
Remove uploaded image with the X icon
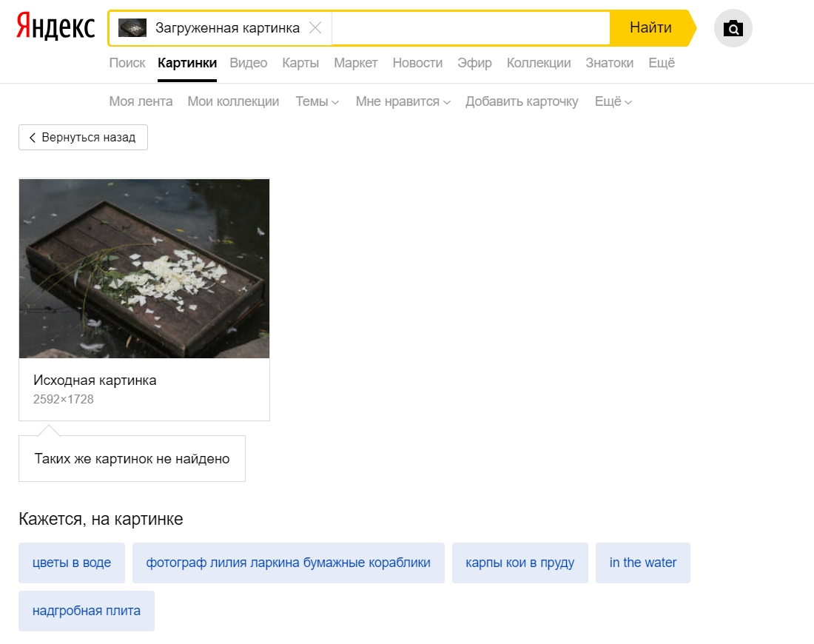pos(315,27)
